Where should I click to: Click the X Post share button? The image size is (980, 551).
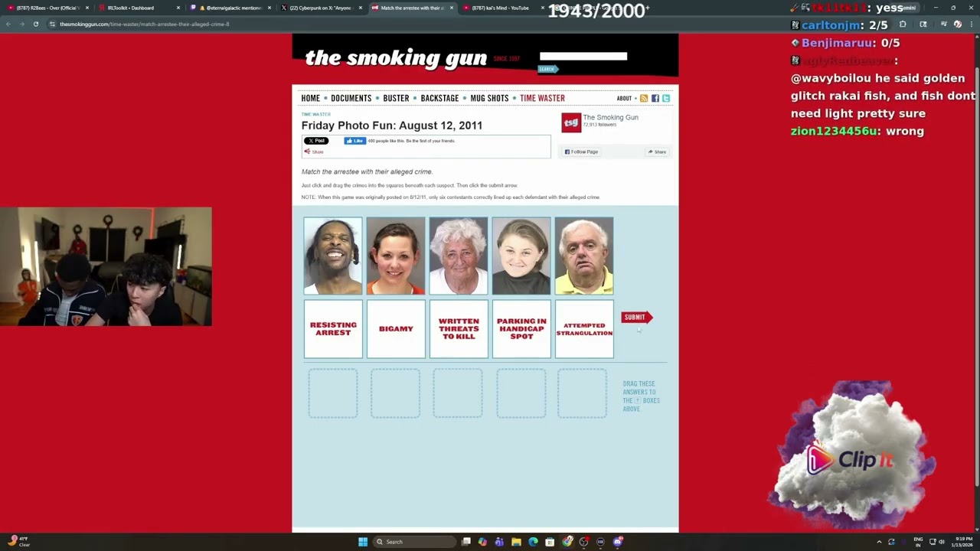[x=315, y=141]
